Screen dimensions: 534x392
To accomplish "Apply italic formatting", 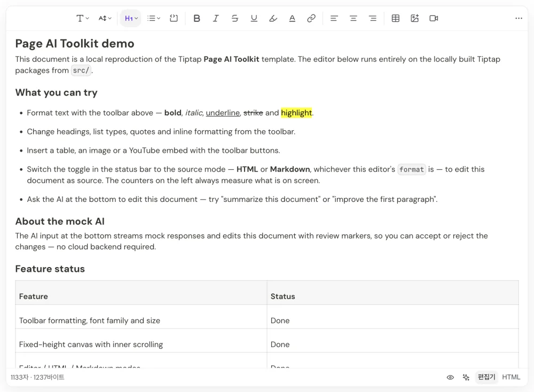I will click(216, 18).
